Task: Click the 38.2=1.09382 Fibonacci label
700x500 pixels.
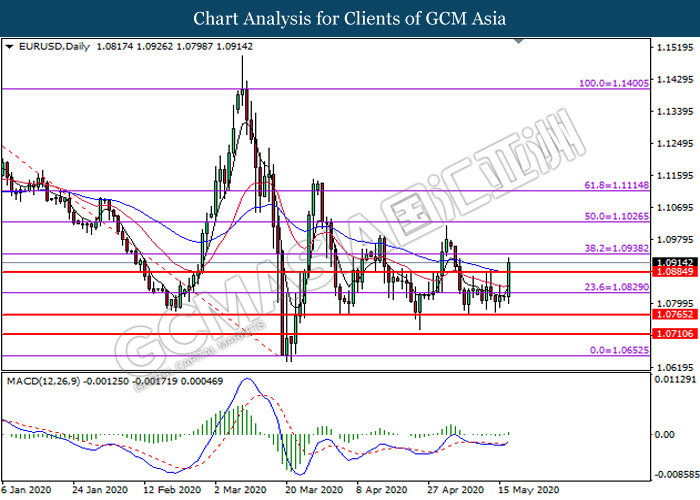Action: [618, 248]
